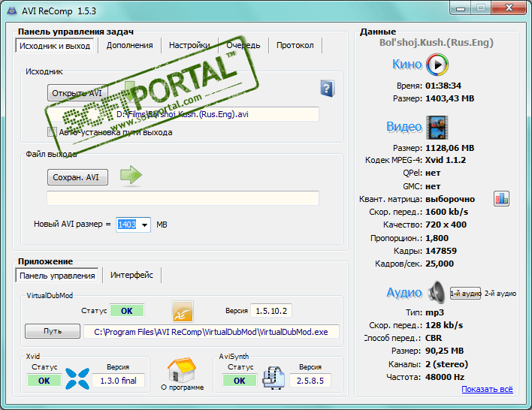
Task: Click the VirtualDubMod orange logo icon
Action: [x=183, y=312]
